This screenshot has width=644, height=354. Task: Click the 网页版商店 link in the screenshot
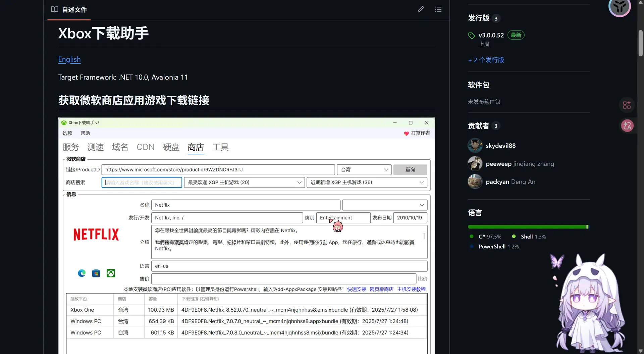(x=381, y=289)
